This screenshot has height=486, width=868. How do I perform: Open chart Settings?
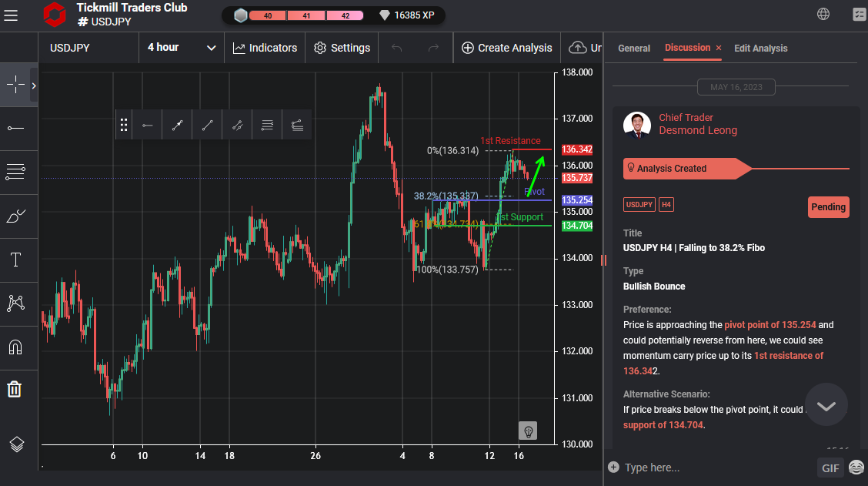(342, 48)
